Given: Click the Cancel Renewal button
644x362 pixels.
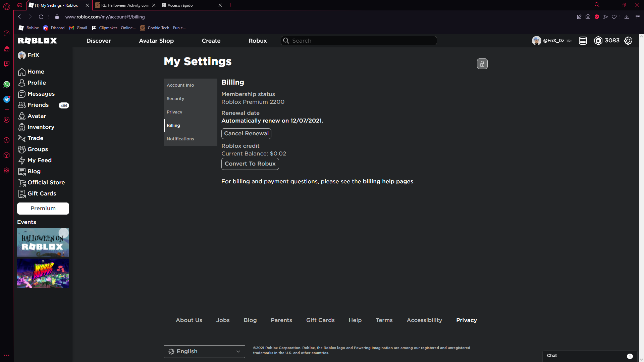Looking at the screenshot, I should pyautogui.click(x=246, y=133).
